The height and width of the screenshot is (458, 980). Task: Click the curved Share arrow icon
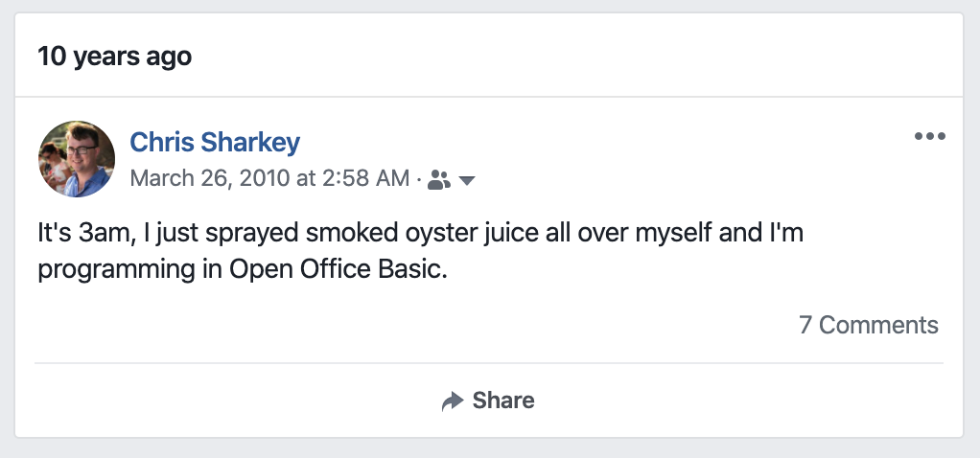pyautogui.click(x=453, y=401)
